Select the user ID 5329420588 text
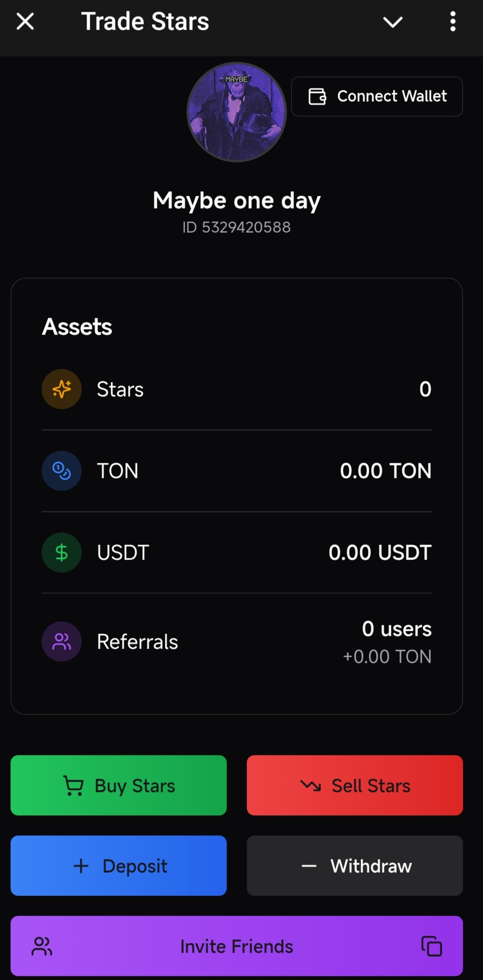 tap(236, 227)
